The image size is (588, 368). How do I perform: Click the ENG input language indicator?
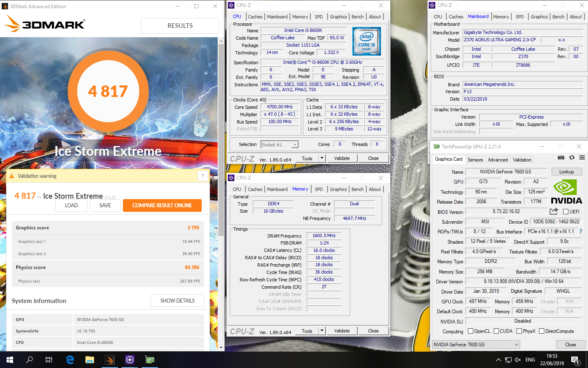(530, 360)
